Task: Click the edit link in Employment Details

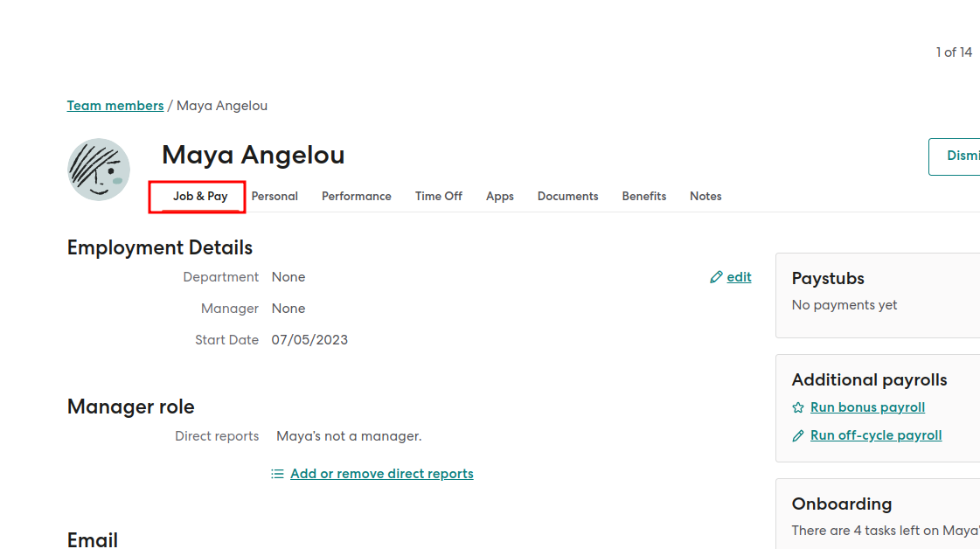Action: pos(739,277)
